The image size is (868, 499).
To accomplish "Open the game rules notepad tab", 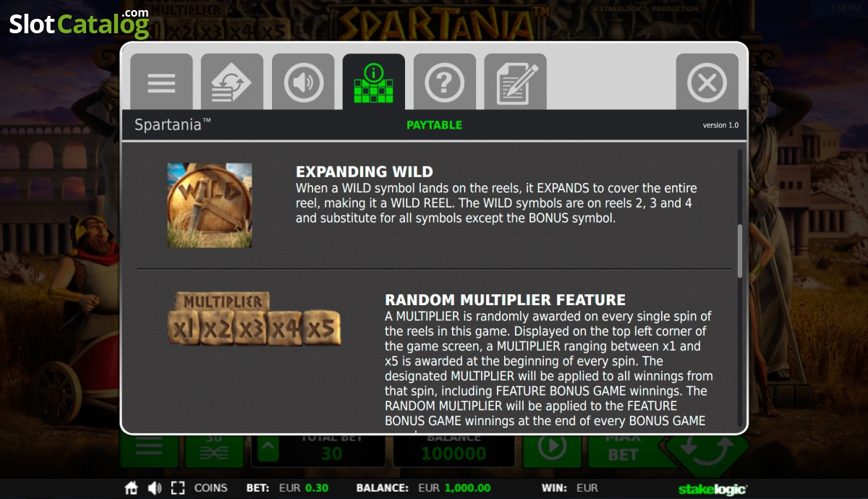I will 516,82.
